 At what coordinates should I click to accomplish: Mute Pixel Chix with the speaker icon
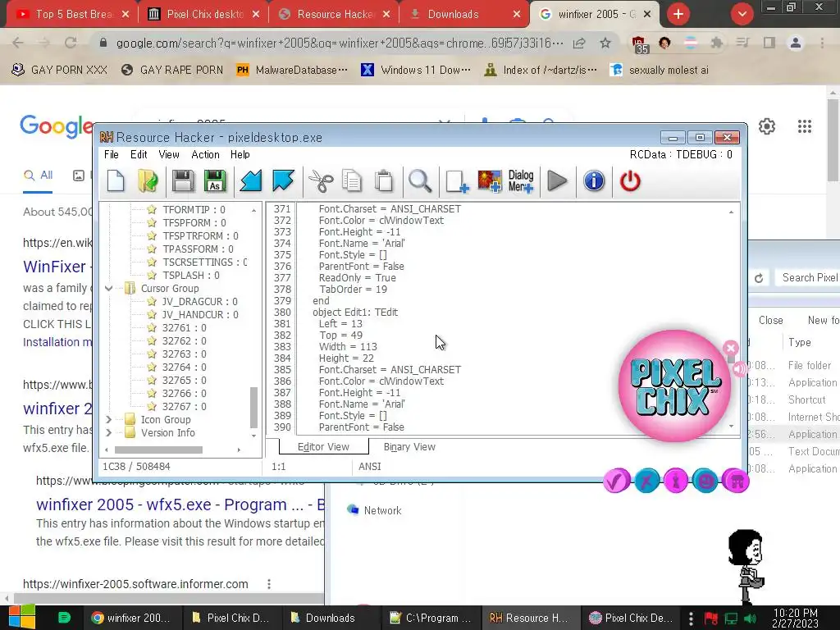tap(739, 368)
